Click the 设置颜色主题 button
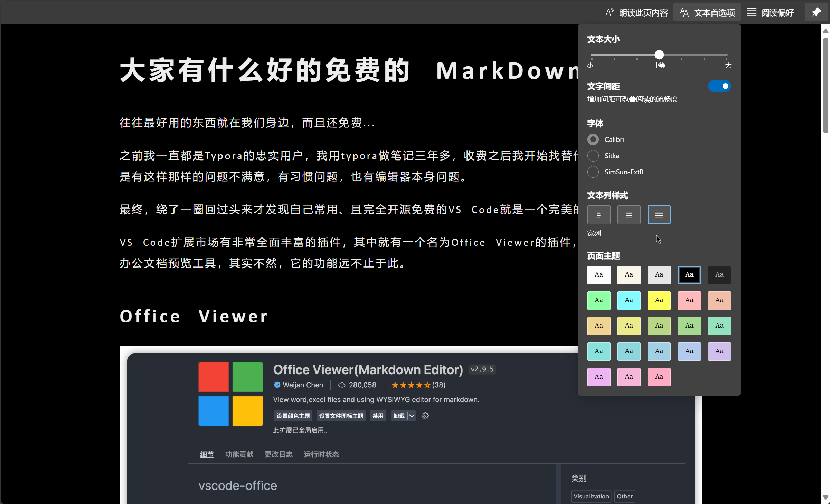 click(x=293, y=416)
